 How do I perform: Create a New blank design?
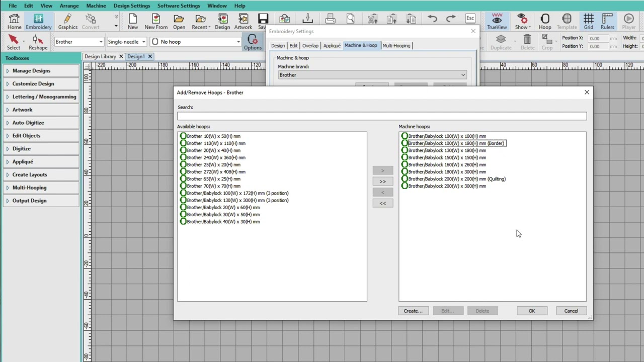pyautogui.click(x=133, y=22)
